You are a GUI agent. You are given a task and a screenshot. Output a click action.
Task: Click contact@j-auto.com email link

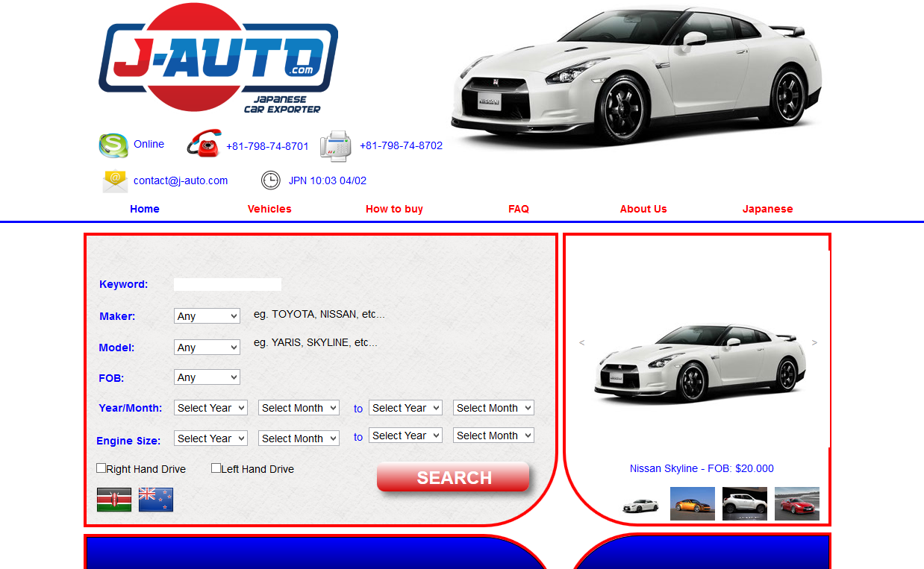[181, 180]
